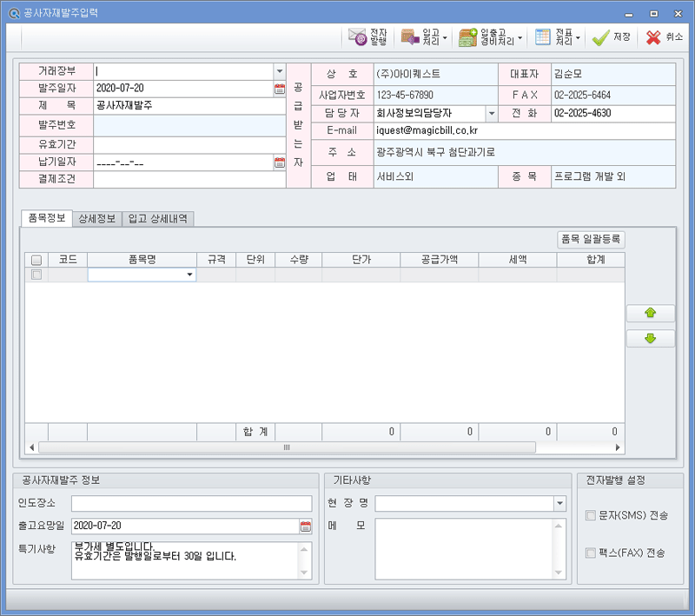Click the 입고처리 toolbar icon
The image size is (695, 616).
[x=409, y=37]
